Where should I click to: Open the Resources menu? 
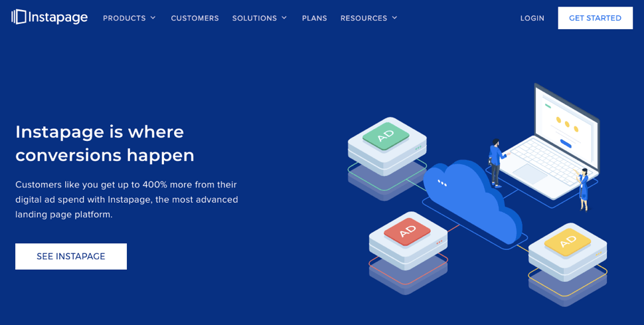click(364, 18)
